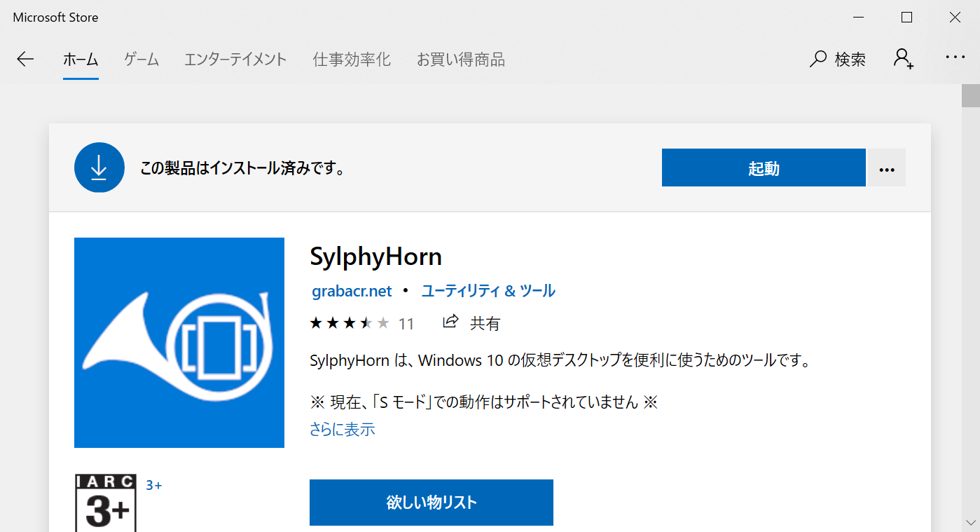This screenshot has width=980, height=532.
Task: Open the ホーム tab
Action: [81, 60]
